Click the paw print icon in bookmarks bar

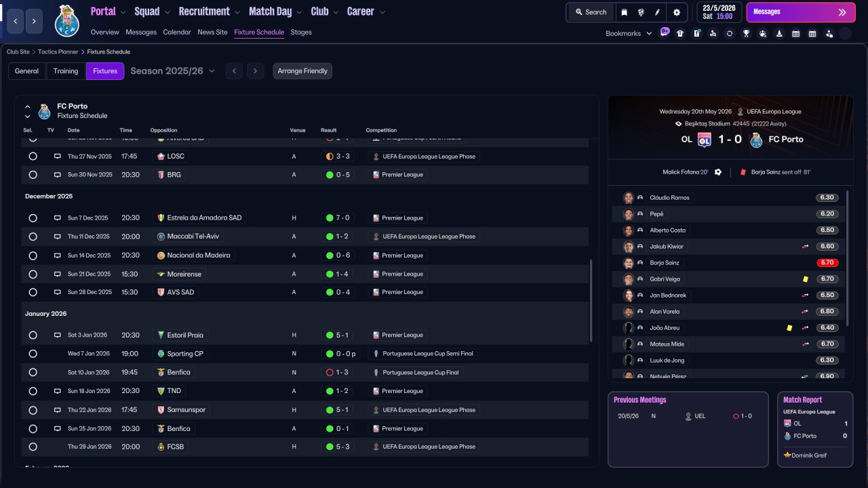(763, 33)
